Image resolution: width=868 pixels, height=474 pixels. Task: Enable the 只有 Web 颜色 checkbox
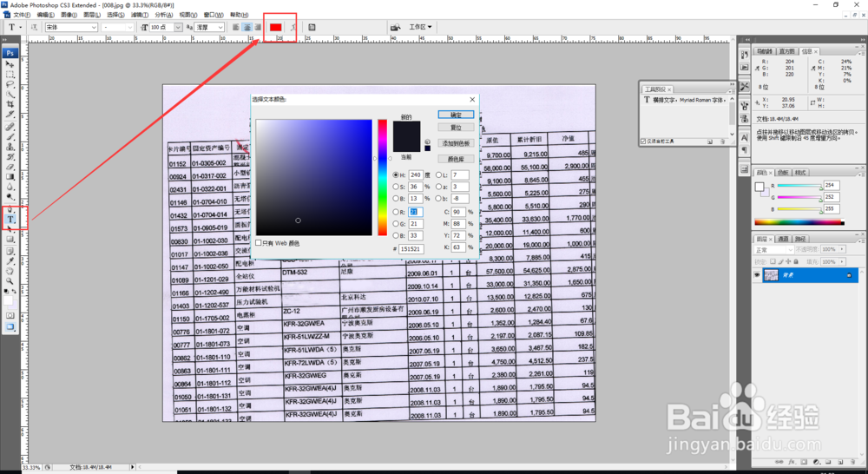[x=259, y=243]
